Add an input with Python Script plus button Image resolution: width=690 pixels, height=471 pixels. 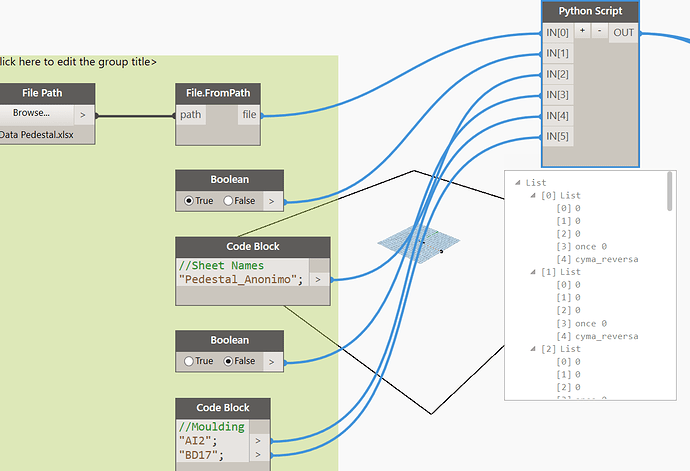coord(582,31)
